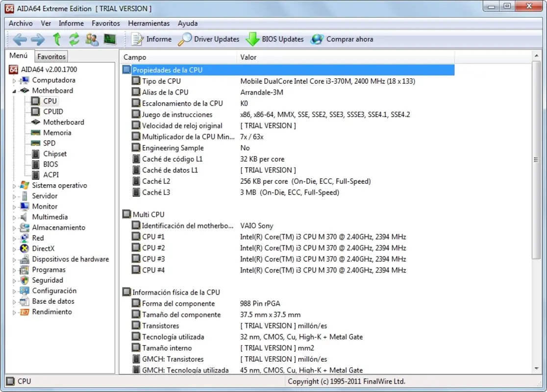Screen dimensions: 547x392
Task: Expand the Computadora tree node
Action: [x=15, y=80]
